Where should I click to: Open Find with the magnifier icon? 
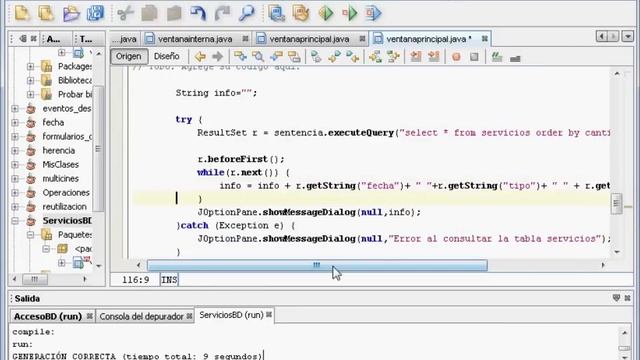(x=247, y=13)
